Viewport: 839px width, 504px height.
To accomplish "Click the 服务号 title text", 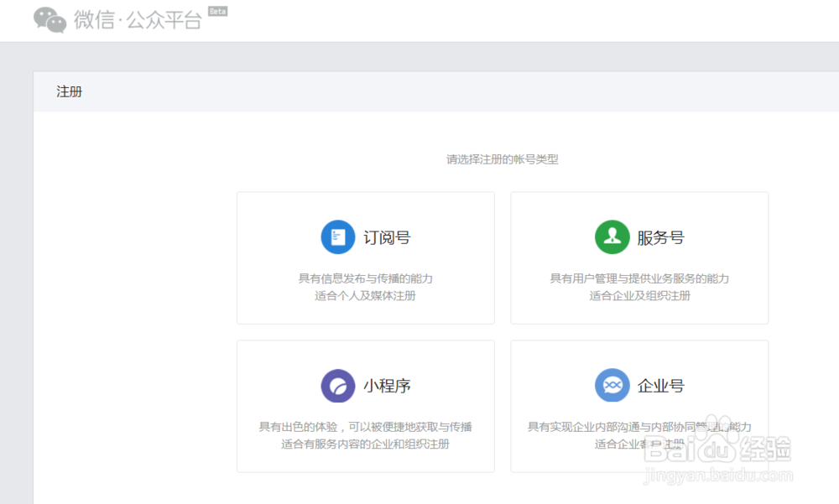I will tap(664, 236).
